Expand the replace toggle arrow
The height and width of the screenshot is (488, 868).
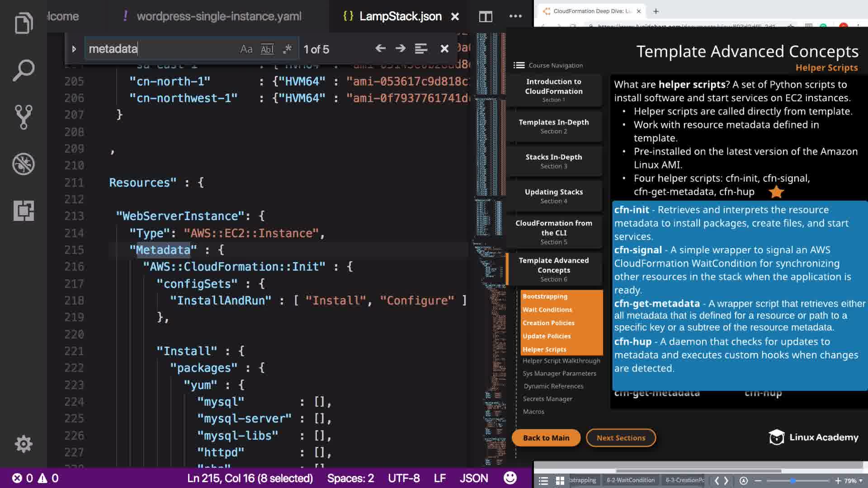pyautogui.click(x=74, y=49)
